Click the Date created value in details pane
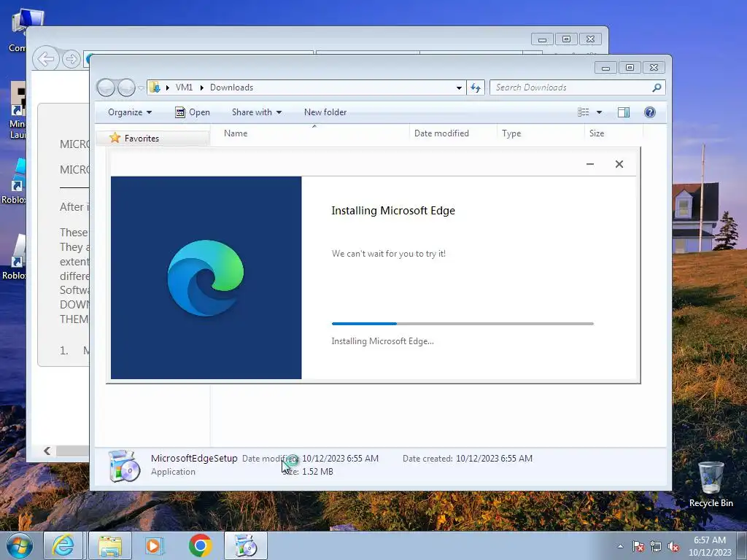Image resolution: width=747 pixels, height=560 pixels. pyautogui.click(x=494, y=459)
